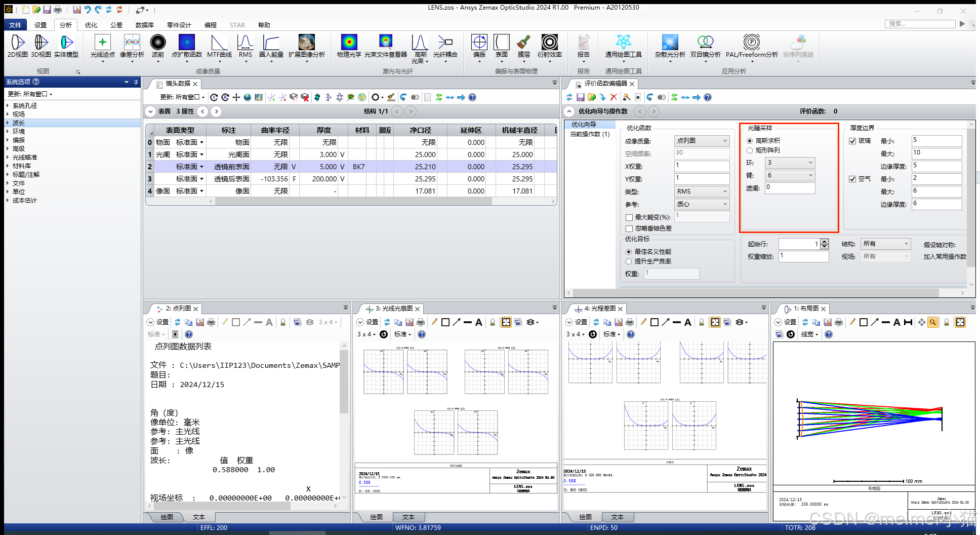
Task: Toggle the 空气 thickness boundary checkbox
Action: pyautogui.click(x=852, y=179)
